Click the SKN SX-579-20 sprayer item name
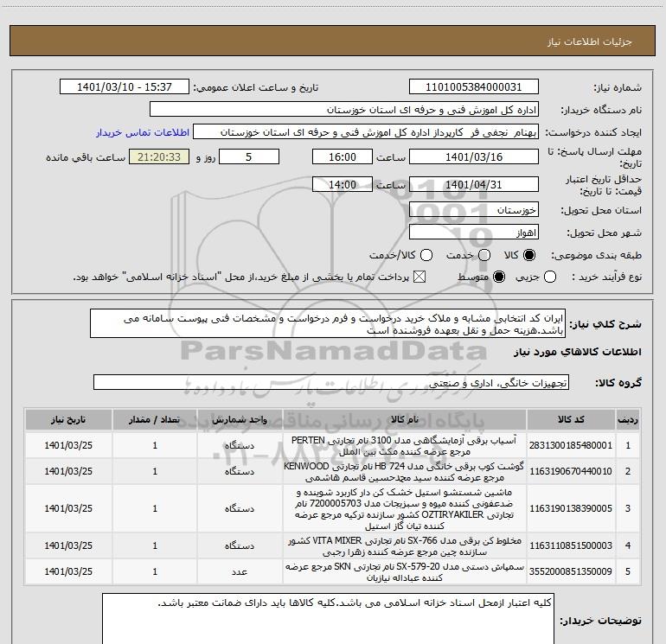Viewport: 666px width, 644px height. click(405, 572)
